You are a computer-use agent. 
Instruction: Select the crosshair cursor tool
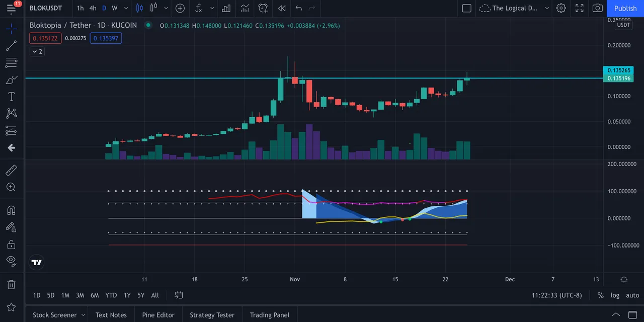(11, 28)
